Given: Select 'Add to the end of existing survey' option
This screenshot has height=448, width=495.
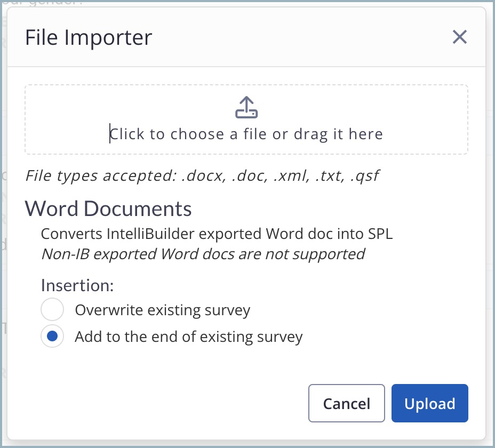Looking at the screenshot, I should 52,336.
